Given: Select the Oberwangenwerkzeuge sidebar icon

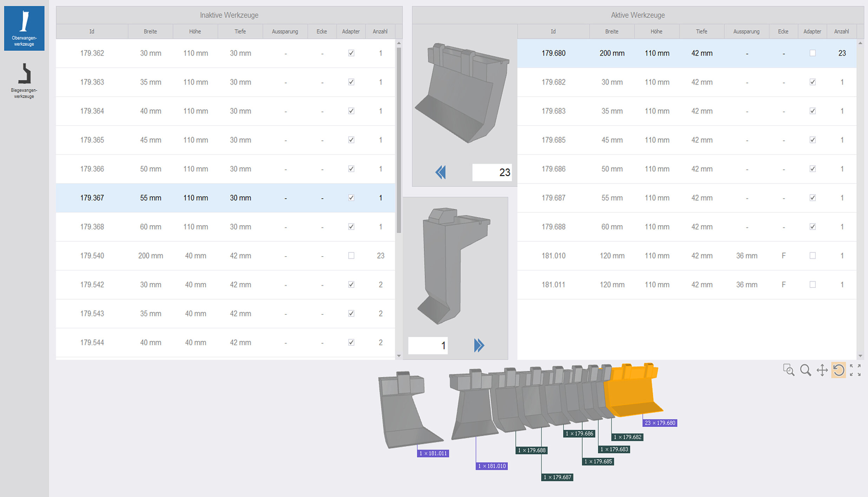Looking at the screenshot, I should pyautogui.click(x=24, y=28).
